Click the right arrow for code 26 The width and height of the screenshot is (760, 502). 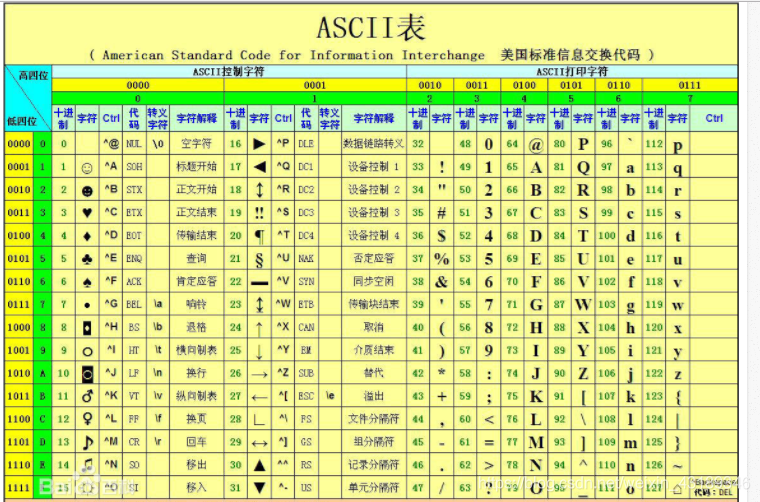coord(259,374)
